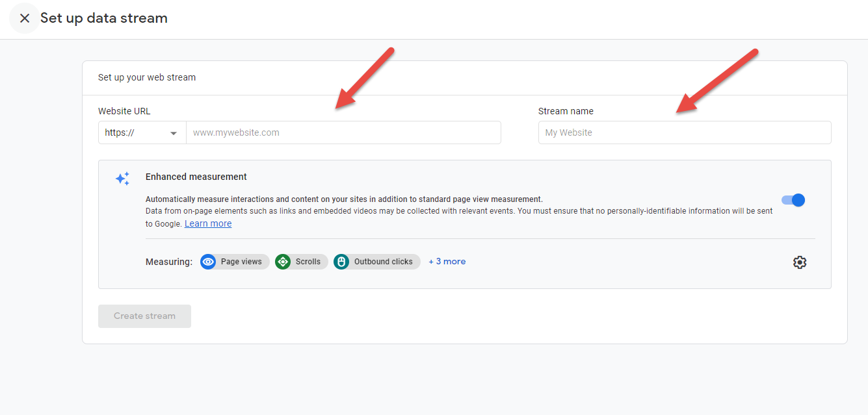This screenshot has height=415, width=868.
Task: Focus the Stream name text field
Action: pyautogui.click(x=685, y=132)
